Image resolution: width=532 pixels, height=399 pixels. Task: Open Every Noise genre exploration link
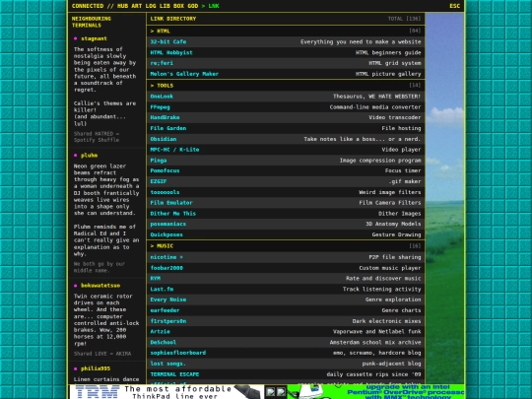168,299
